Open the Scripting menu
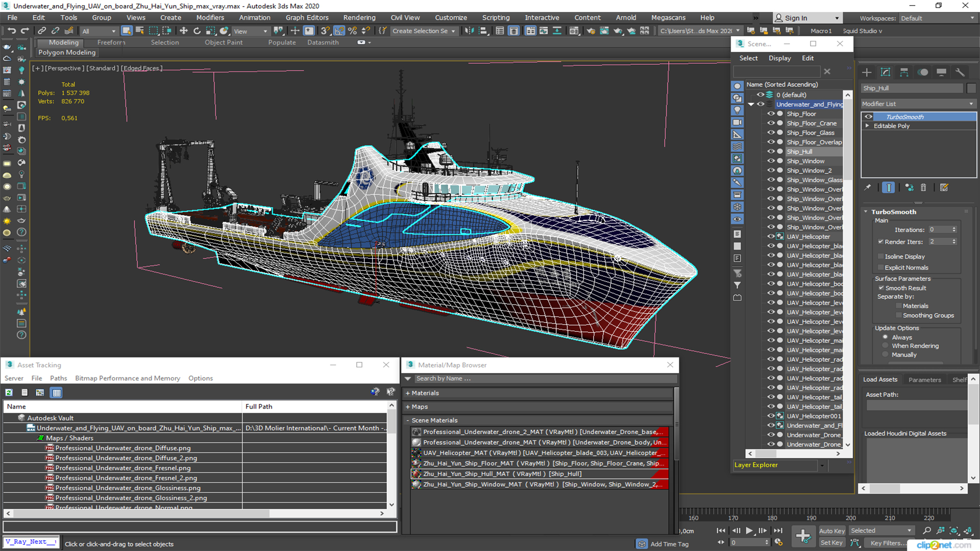This screenshot has height=551, width=980. point(496,17)
